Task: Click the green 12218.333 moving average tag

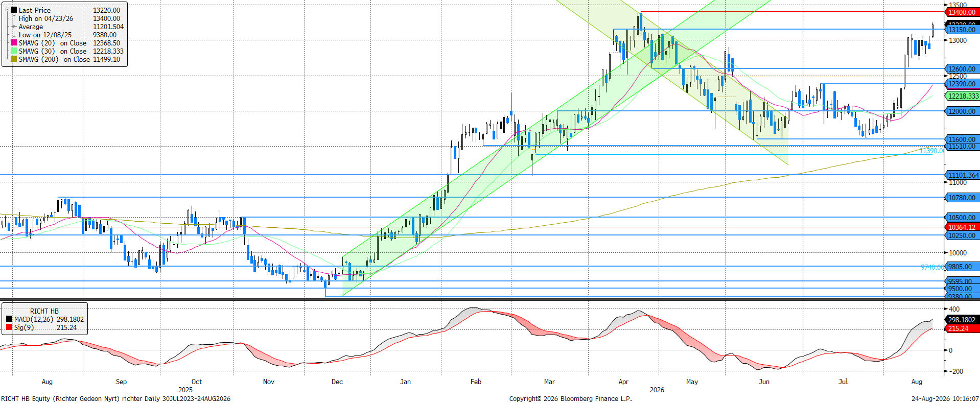Action: click(x=962, y=96)
